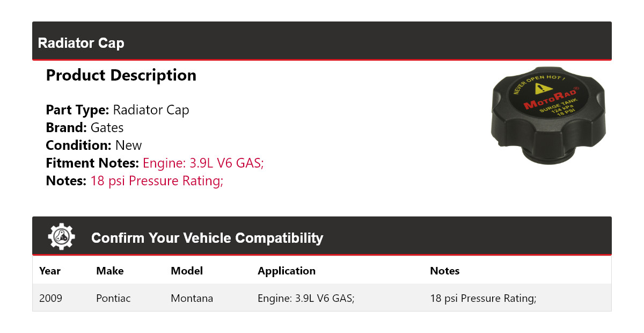This screenshot has width=644, height=333.
Task: Click the Model column header
Action: coord(187,271)
